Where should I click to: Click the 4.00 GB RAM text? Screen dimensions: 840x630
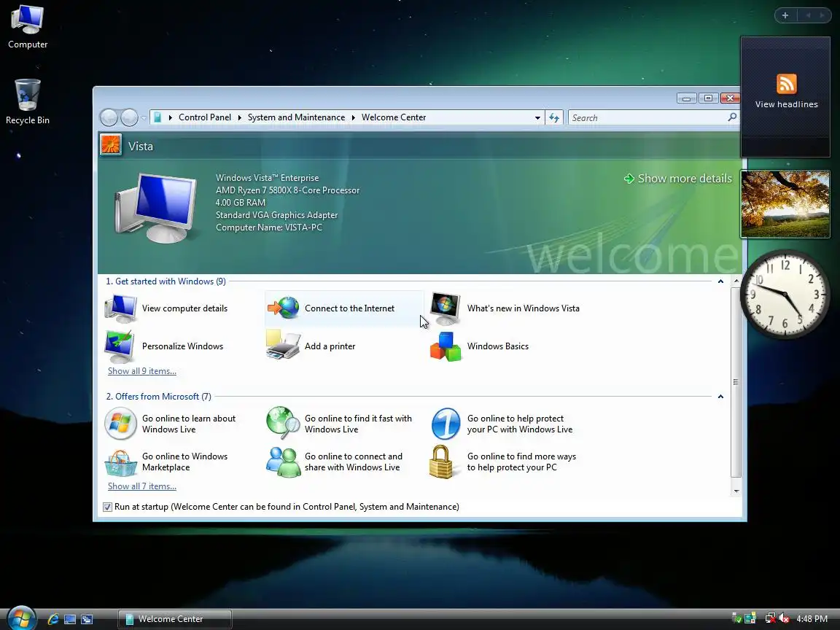[x=241, y=203]
